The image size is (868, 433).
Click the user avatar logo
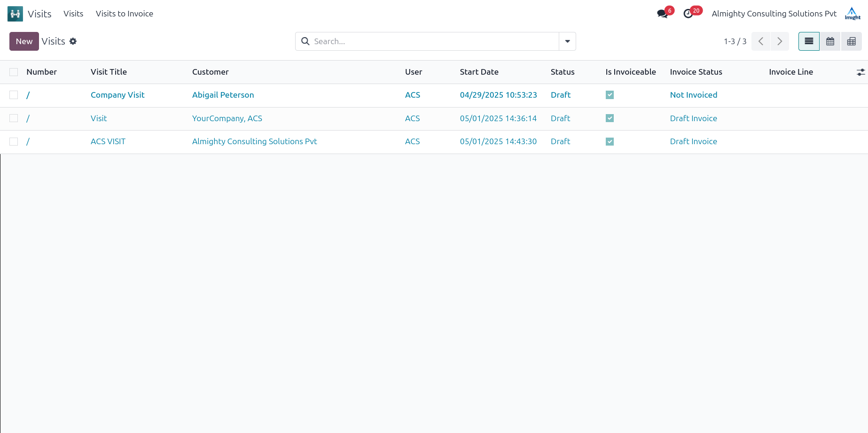click(x=852, y=14)
